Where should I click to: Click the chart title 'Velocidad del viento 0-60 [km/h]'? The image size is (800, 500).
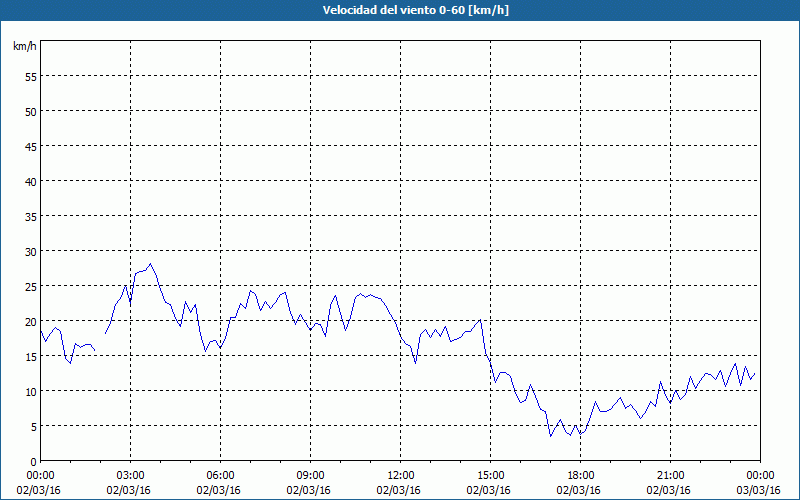pos(415,10)
